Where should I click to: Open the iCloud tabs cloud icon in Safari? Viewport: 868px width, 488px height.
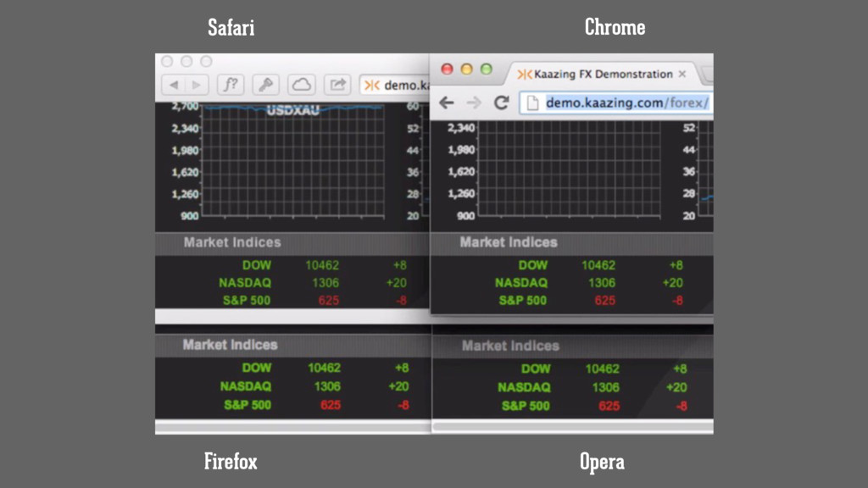pos(301,85)
